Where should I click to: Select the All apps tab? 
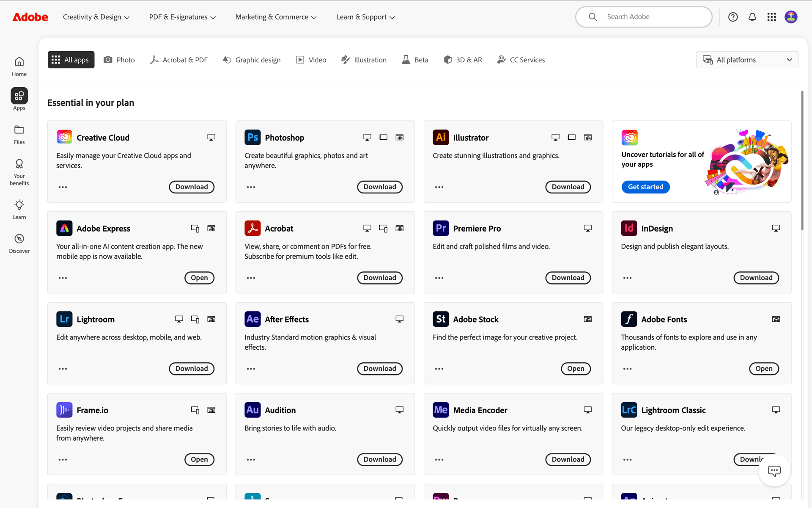pyautogui.click(x=71, y=60)
